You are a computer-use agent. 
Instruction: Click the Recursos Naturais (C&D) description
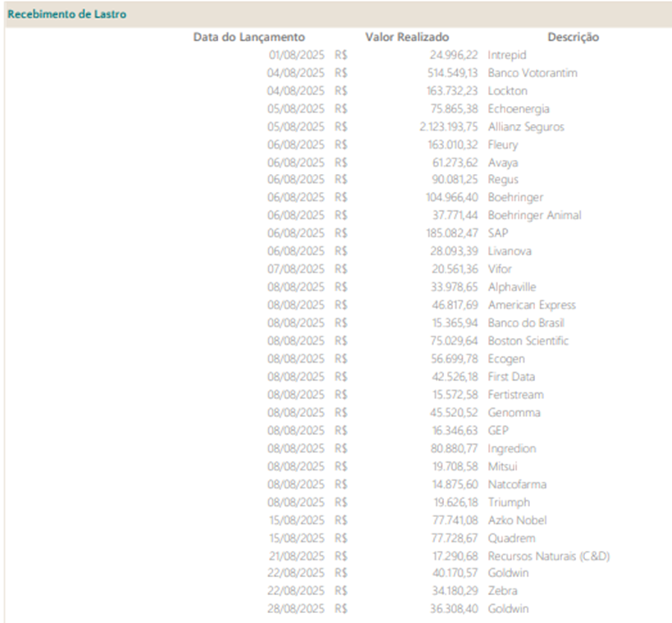pos(548,557)
